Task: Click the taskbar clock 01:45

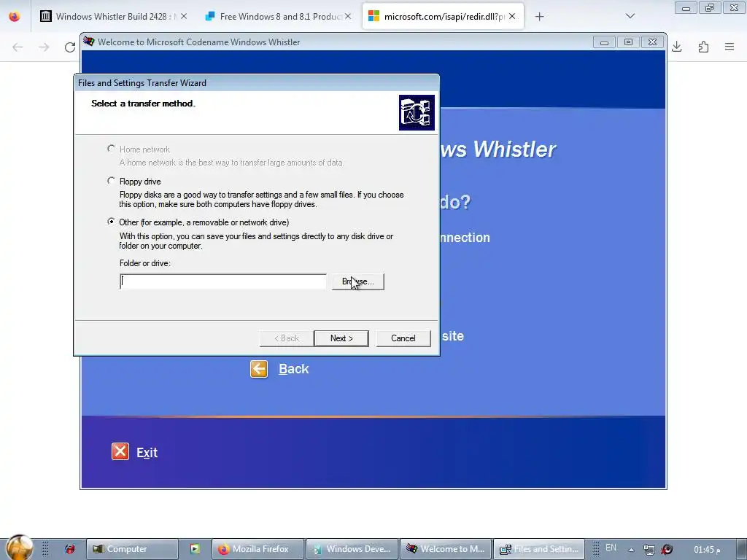Action: (x=707, y=550)
